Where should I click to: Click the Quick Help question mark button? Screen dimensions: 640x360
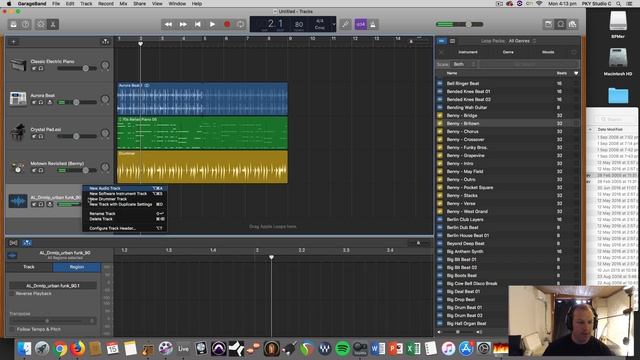pos(26,24)
